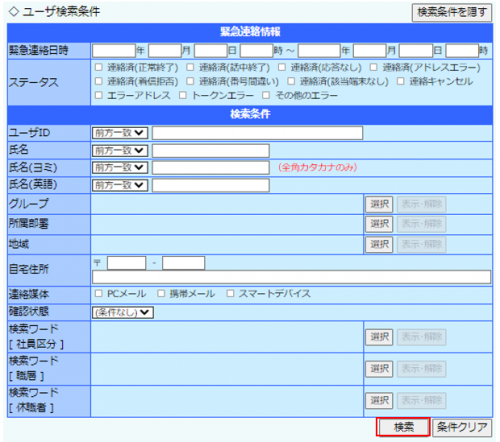Open the 氏名(ヨミ) match type dropdown

(120, 167)
